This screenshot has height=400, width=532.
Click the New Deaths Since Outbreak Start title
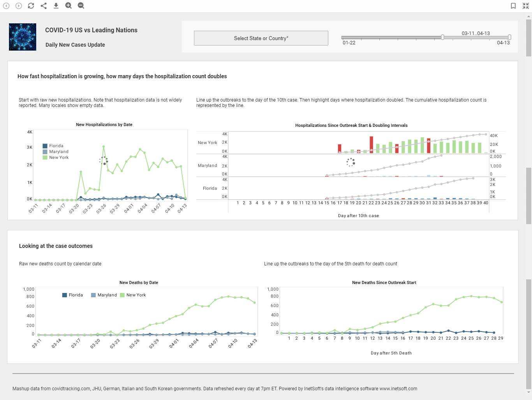[384, 282]
